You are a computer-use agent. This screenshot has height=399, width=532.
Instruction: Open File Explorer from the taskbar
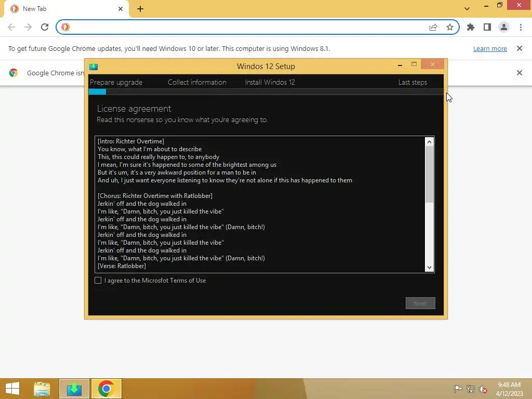click(x=42, y=389)
